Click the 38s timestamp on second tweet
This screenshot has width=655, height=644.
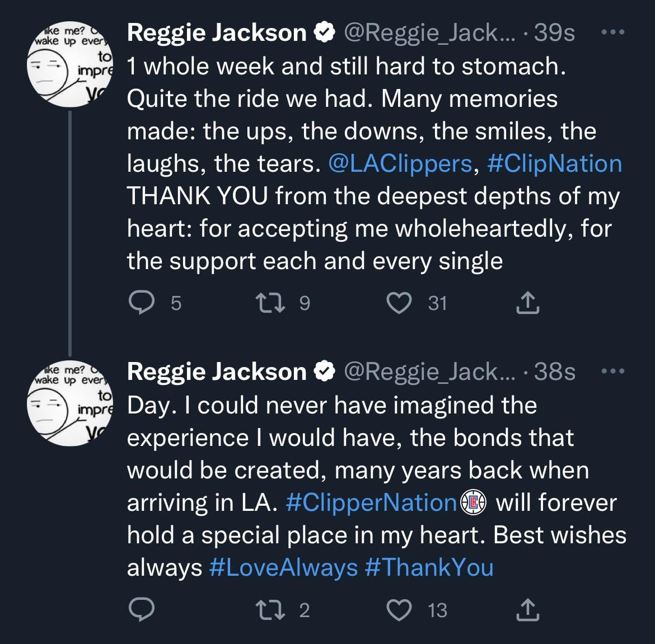[554, 372]
